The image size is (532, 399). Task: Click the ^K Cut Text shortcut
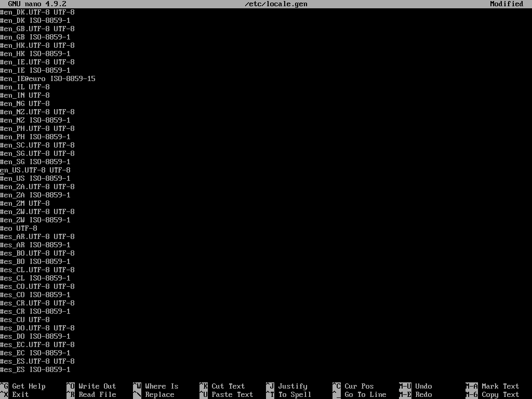coord(222,386)
